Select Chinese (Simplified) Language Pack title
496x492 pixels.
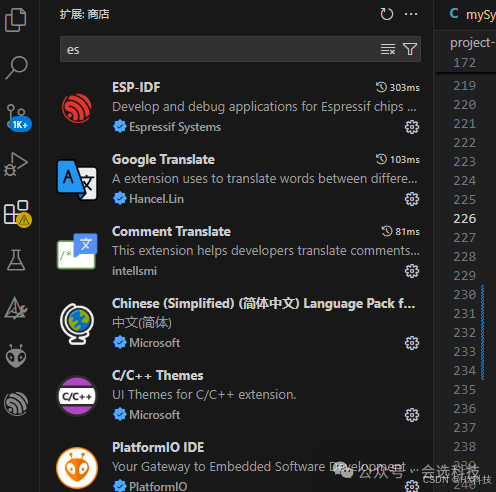point(263,303)
